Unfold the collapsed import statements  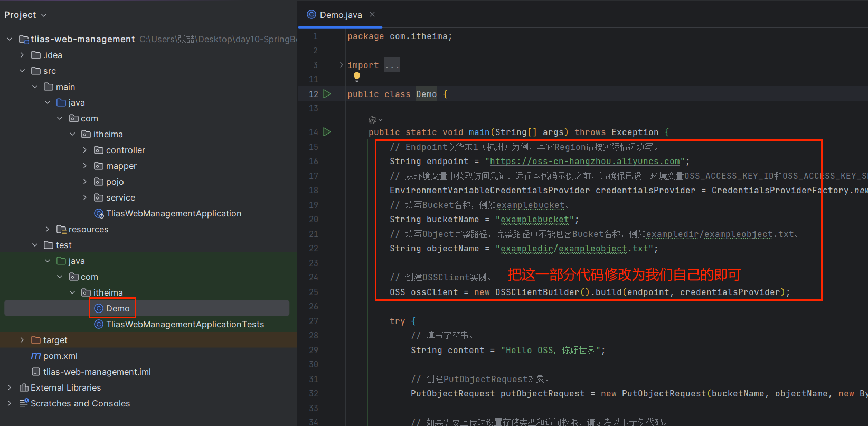(x=341, y=65)
